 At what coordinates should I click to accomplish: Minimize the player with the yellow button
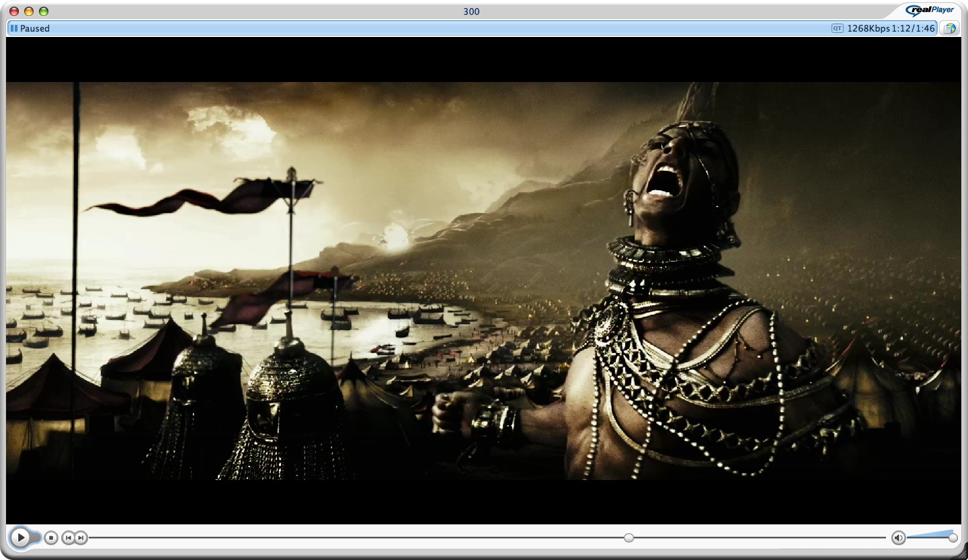29,11
